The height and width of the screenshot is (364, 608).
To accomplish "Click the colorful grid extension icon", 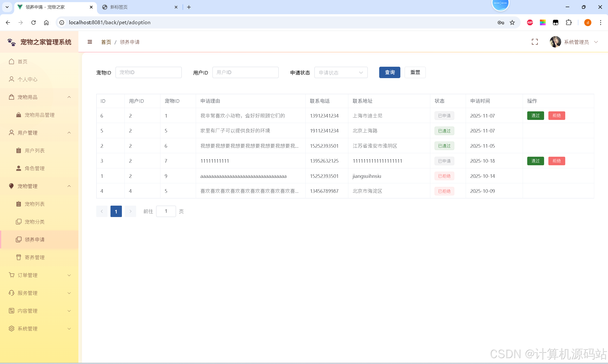I will (x=542, y=23).
